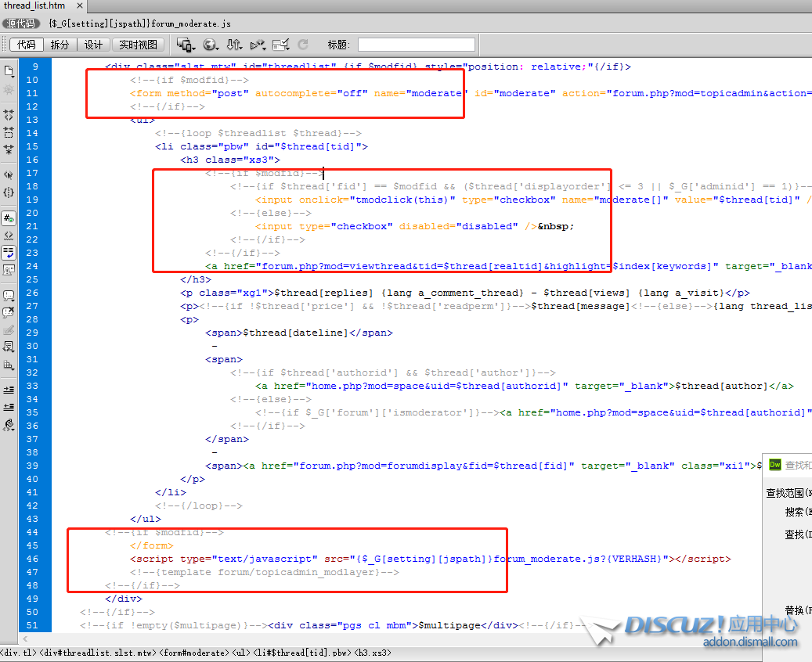Open the Move or Convert CSS dropdown
Viewport: 812px width, 662px height.
pos(9,365)
